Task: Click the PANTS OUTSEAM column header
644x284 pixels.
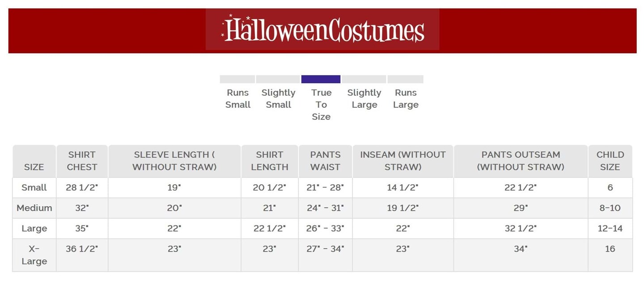Action: [521, 161]
